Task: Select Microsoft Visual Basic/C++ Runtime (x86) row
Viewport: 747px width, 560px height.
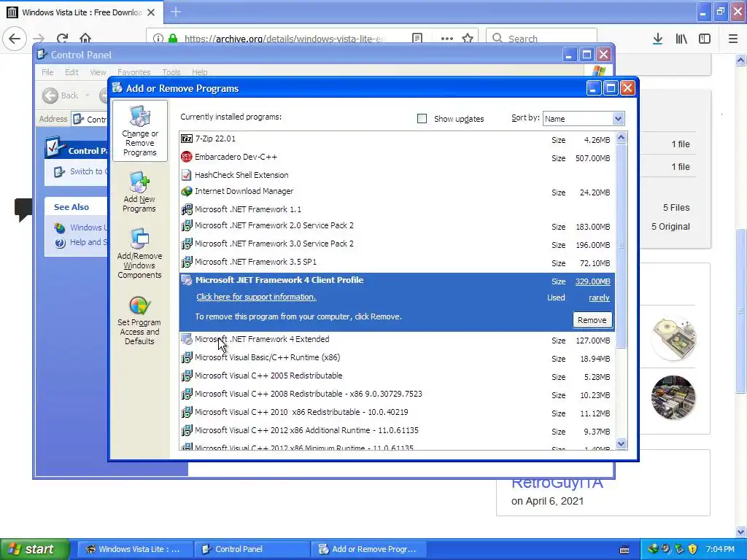Action: click(398, 358)
